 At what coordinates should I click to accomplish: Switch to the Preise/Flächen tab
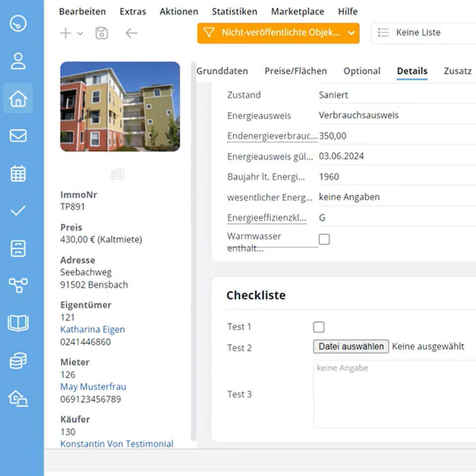(296, 71)
